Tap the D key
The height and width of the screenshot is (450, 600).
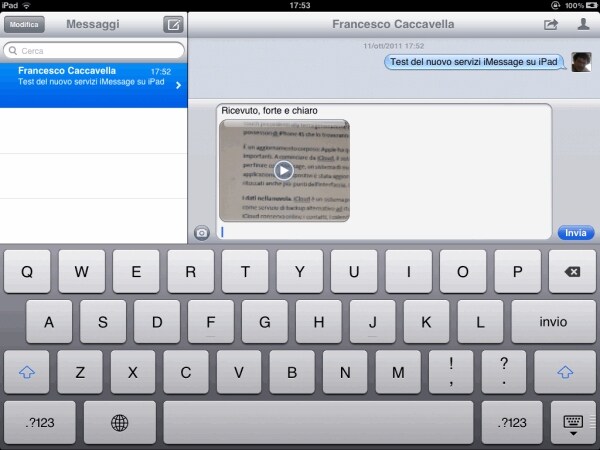click(x=157, y=322)
